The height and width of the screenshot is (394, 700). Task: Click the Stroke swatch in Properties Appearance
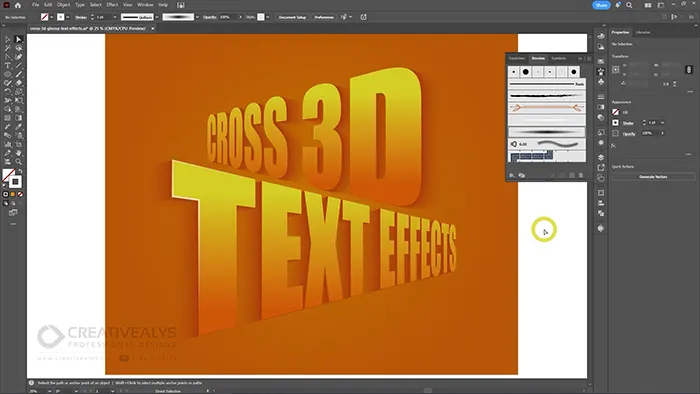[x=615, y=123]
